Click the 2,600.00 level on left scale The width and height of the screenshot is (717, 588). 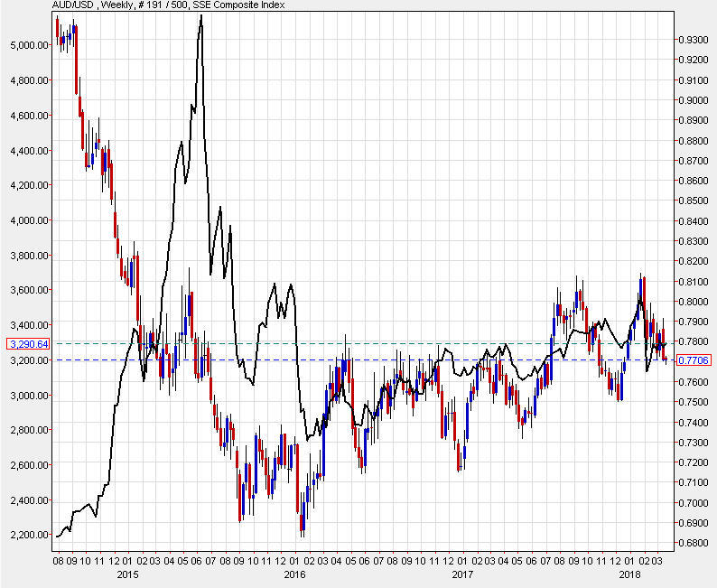pyautogui.click(x=25, y=465)
